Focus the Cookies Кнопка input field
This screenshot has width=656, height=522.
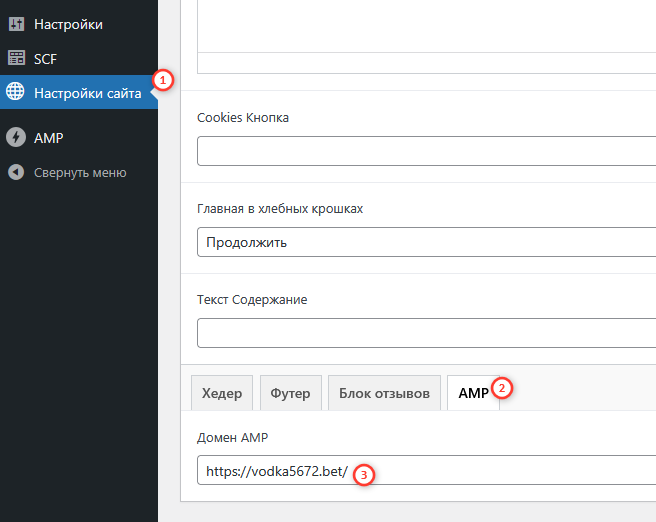point(425,151)
